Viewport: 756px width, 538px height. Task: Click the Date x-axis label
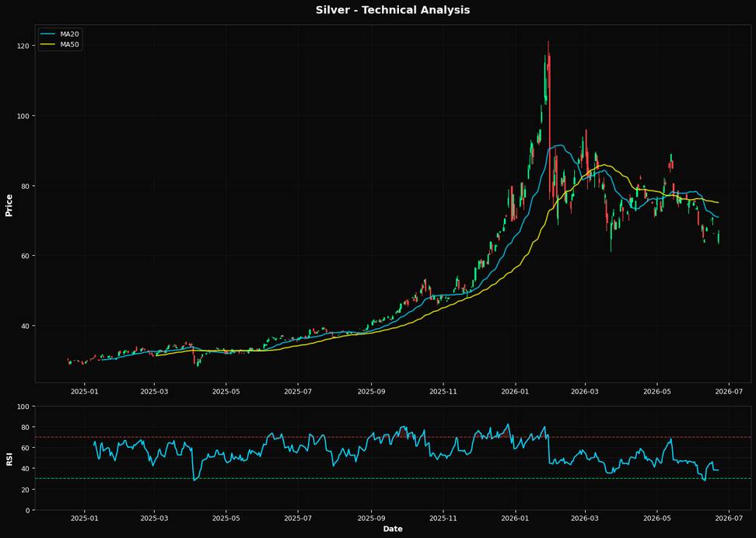click(x=393, y=529)
